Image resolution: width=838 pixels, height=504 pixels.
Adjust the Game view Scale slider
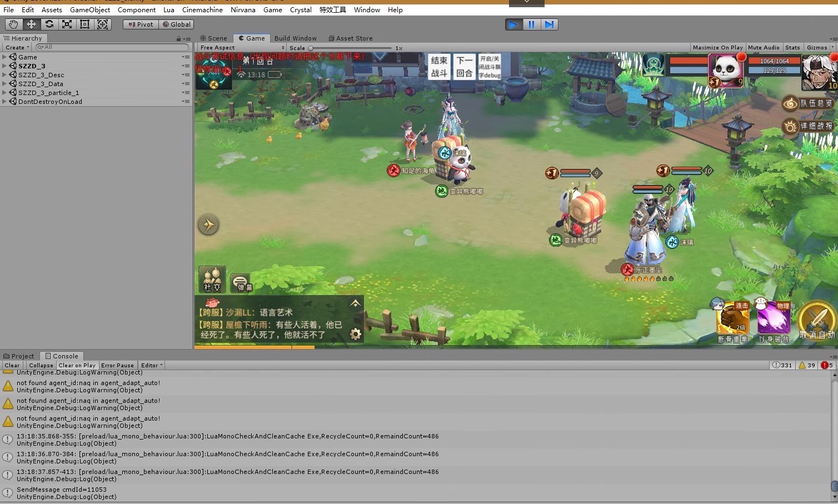pos(311,48)
